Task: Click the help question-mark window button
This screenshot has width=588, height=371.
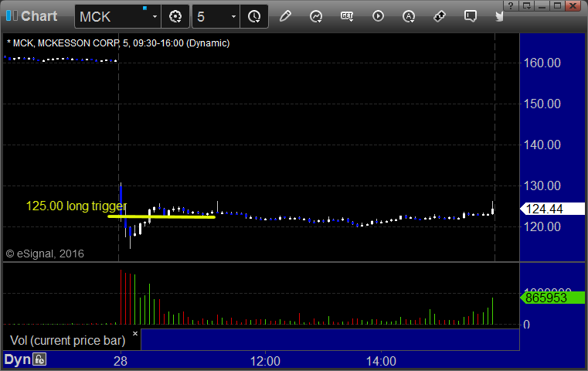Action: tap(511, 5)
